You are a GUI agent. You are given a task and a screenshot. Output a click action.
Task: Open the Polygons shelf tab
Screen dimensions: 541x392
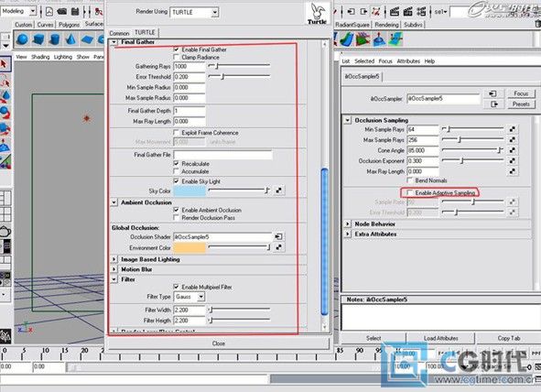[x=69, y=25]
